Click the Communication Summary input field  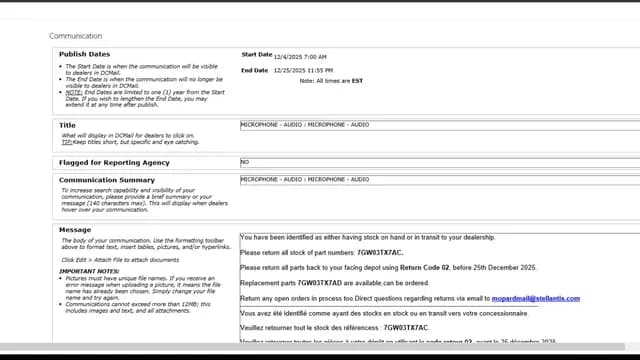point(440,180)
